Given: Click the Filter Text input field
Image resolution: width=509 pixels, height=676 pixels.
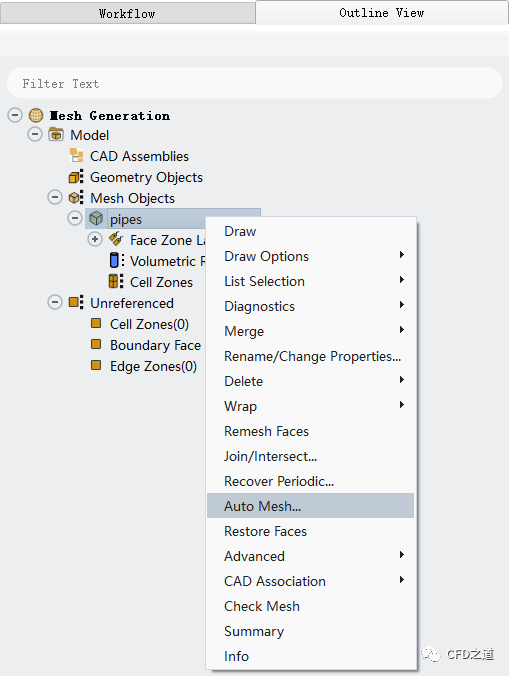Looking at the screenshot, I should 254,83.
